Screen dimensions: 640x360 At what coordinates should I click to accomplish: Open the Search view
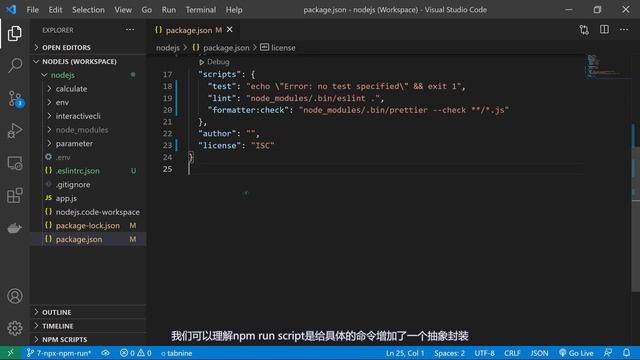15,65
